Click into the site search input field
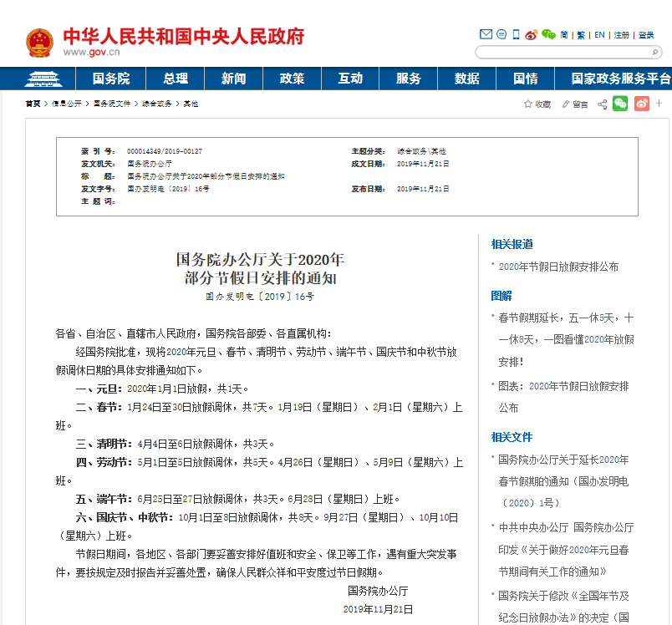672x625 pixels. coord(560,53)
